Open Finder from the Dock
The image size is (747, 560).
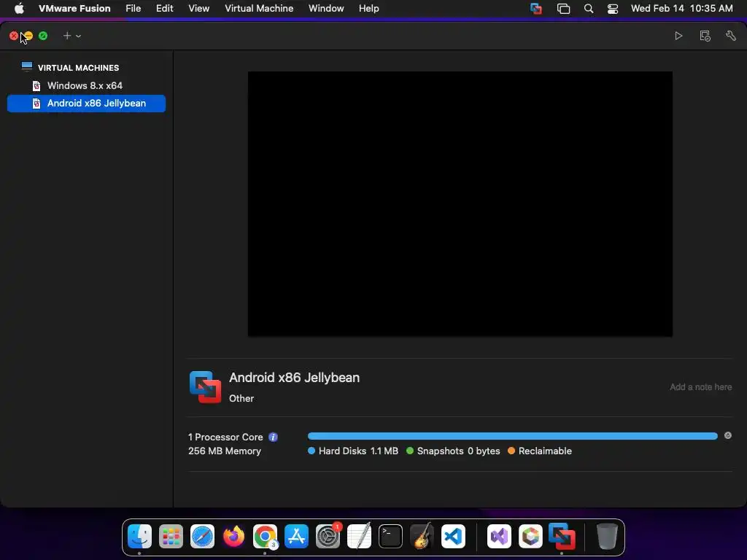(x=139, y=537)
